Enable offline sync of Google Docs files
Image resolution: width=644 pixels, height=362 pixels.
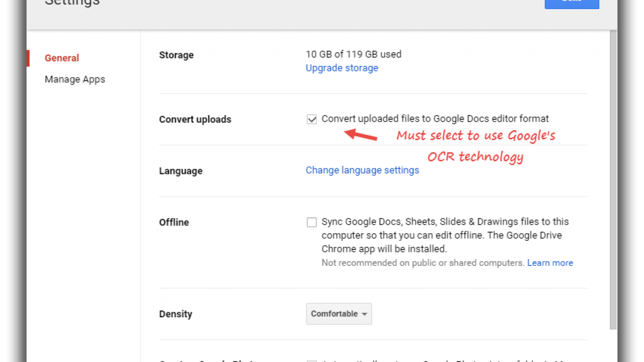click(311, 222)
